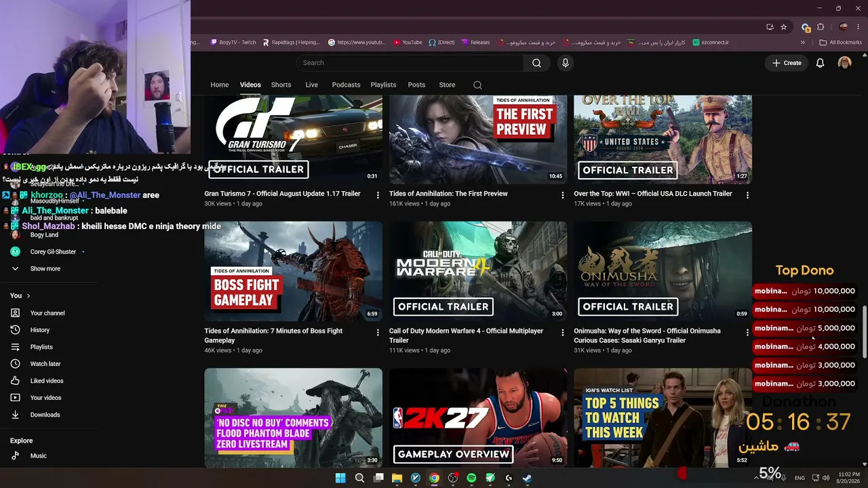Open Chrome three-dot menu
This screenshot has width=868, height=488.
click(859, 27)
